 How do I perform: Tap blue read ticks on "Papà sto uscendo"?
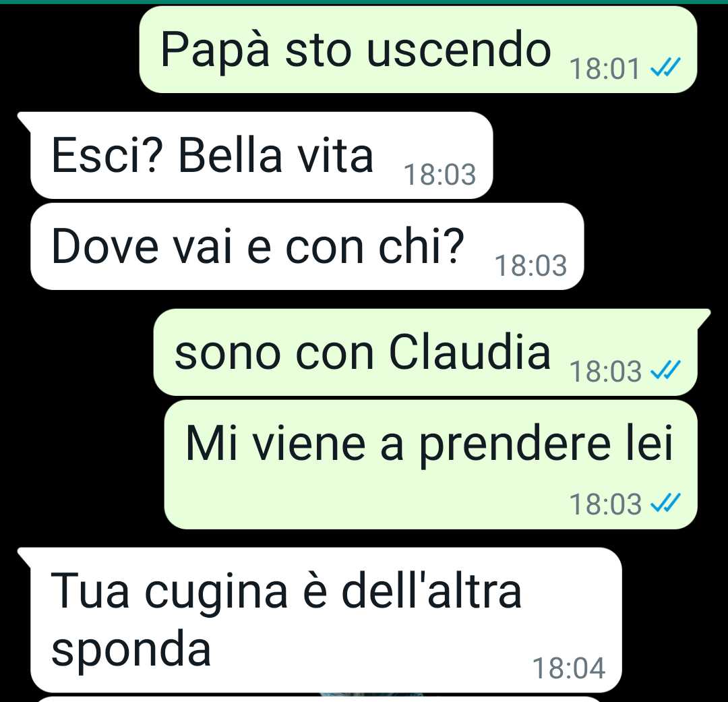tap(665, 67)
